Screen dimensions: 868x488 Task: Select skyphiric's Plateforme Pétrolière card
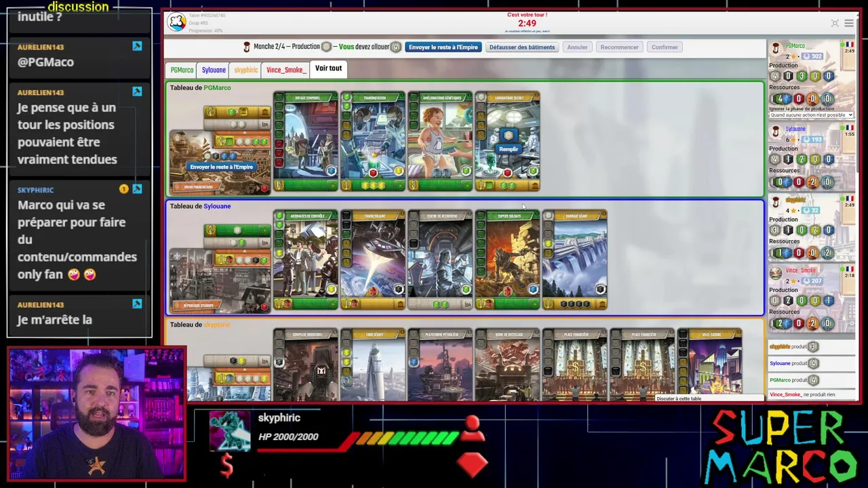click(440, 365)
